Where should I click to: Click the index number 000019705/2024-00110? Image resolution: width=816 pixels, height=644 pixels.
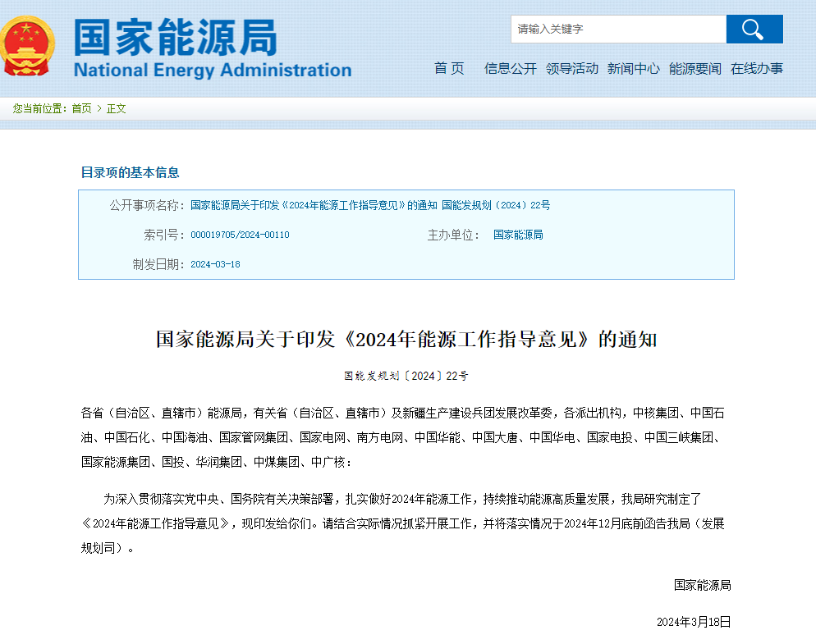click(x=240, y=235)
